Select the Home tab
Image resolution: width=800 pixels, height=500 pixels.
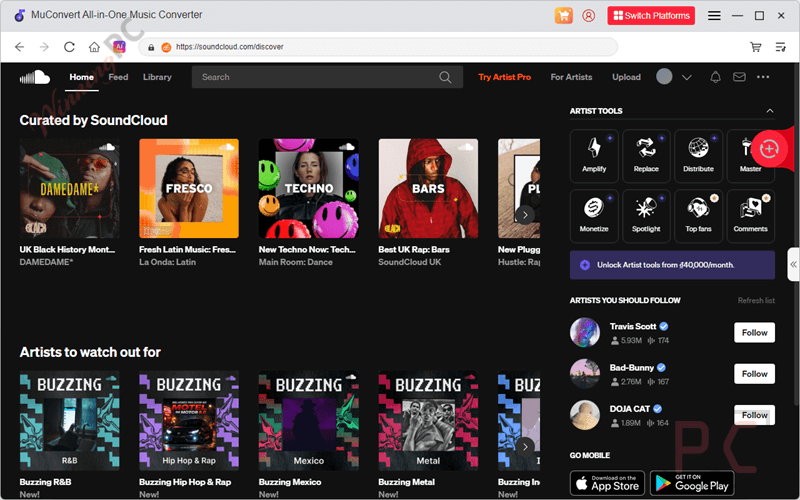click(82, 77)
